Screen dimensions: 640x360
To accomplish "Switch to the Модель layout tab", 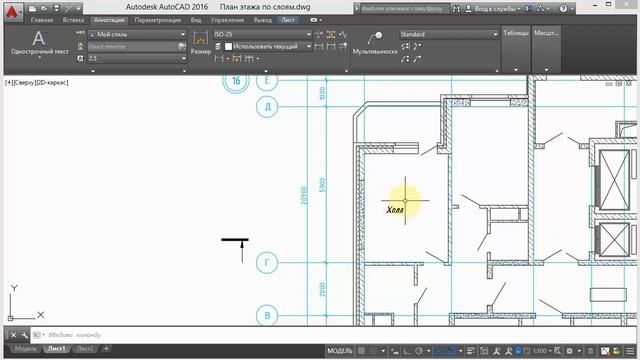I will coord(25,349).
